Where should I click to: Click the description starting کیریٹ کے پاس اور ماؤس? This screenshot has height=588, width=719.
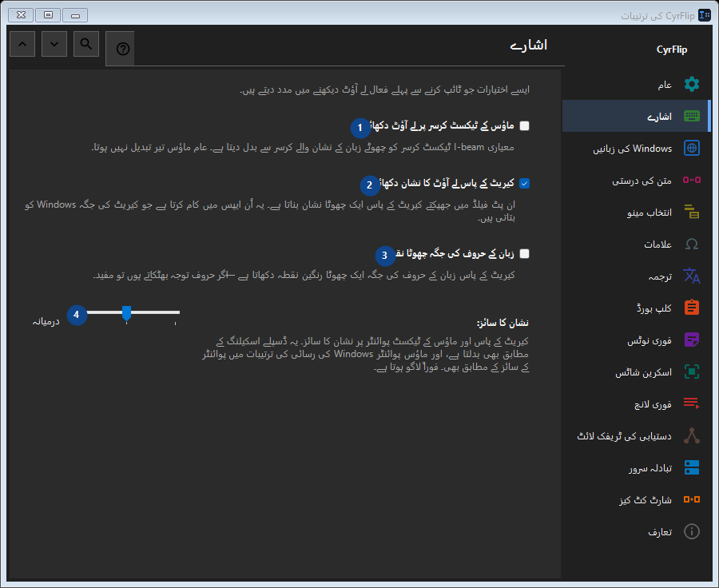365,354
